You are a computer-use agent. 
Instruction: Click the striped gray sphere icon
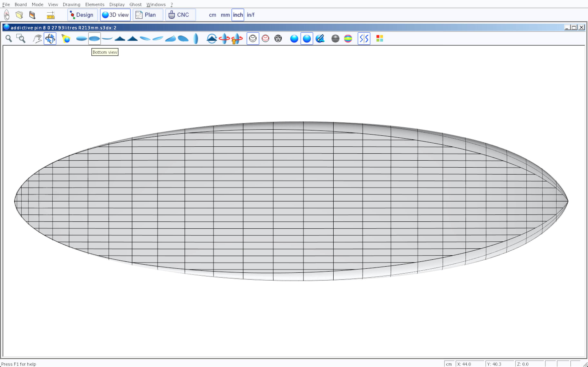pos(335,39)
